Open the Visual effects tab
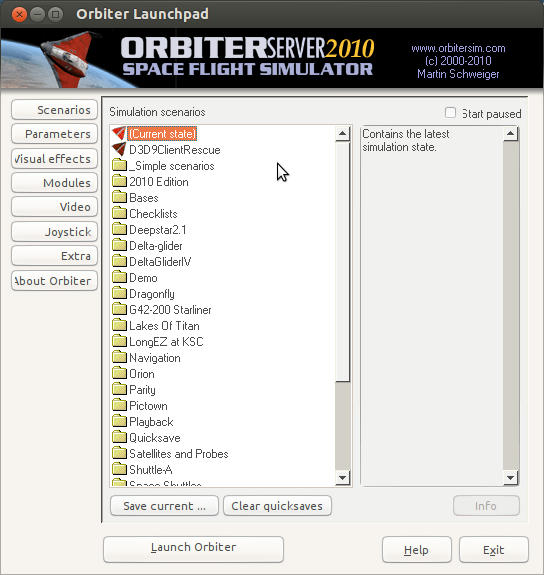The height and width of the screenshot is (575, 544). tap(54, 159)
